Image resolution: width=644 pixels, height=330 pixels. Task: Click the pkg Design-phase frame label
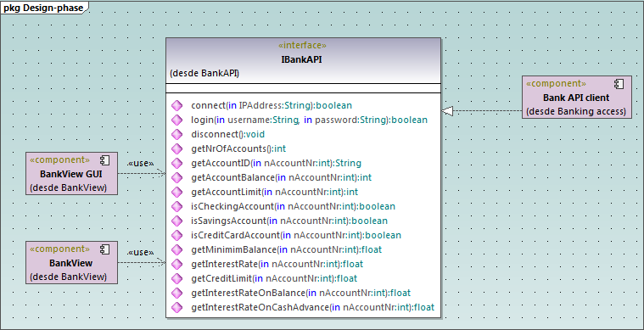point(43,8)
